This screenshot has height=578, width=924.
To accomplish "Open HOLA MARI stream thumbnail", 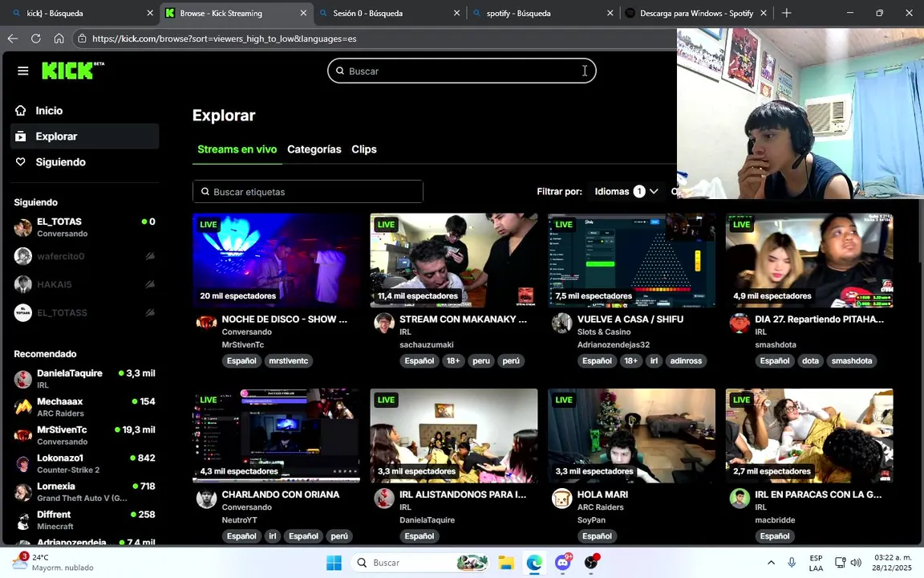I will click(x=632, y=435).
